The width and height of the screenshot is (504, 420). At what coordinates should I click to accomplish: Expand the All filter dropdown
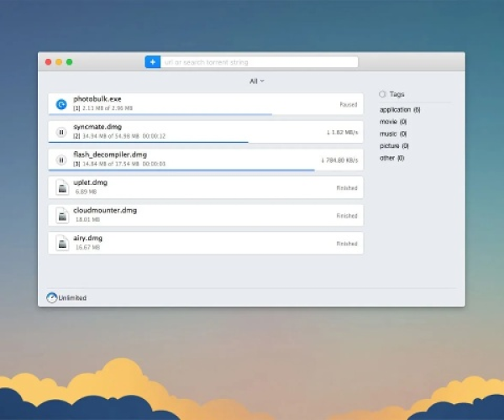tap(256, 81)
